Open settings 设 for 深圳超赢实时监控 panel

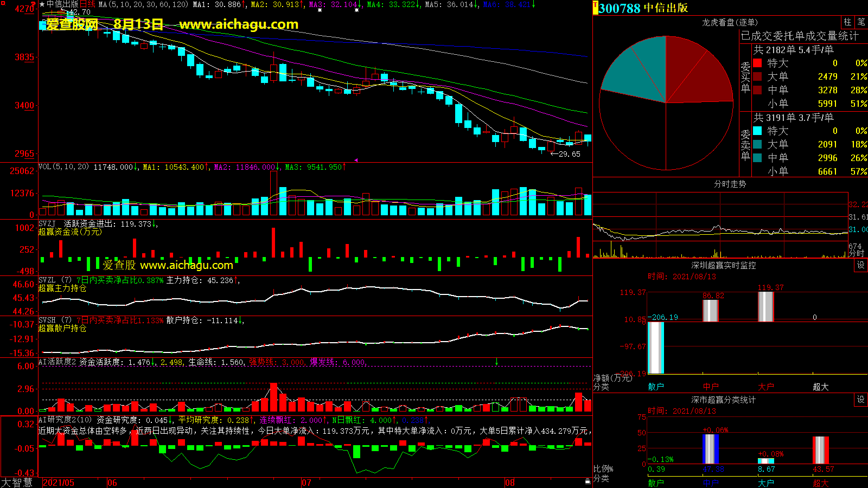(x=861, y=265)
